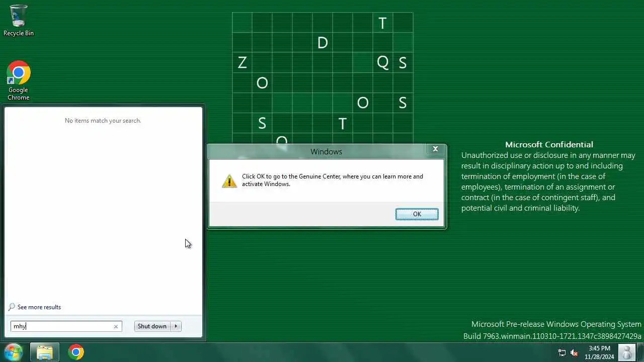Click the muted volume tray icon
The height and width of the screenshot is (362, 644).
point(574,352)
